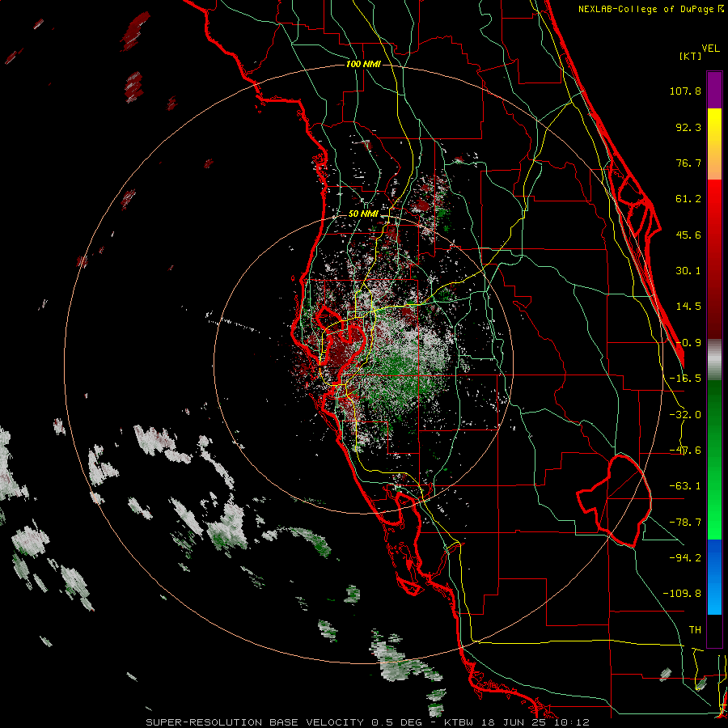Screen dimensions: 728x728
Task: Click the -32.0 value on velocity scale
Action: (685, 415)
